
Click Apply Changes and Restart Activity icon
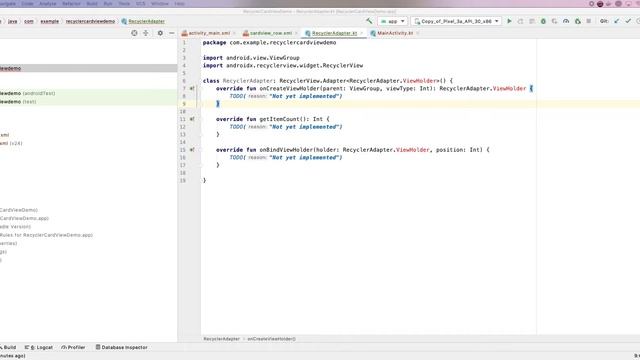[x=520, y=21]
